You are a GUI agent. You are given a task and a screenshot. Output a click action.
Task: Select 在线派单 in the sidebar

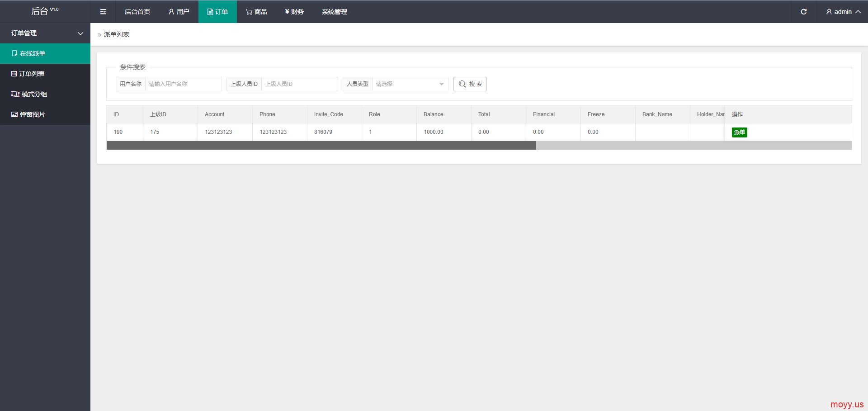45,53
